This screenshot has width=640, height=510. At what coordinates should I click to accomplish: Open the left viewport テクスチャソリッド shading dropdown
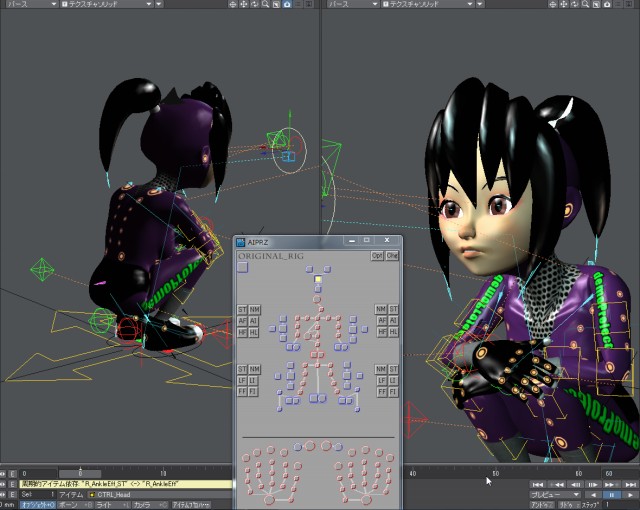pos(107,4)
